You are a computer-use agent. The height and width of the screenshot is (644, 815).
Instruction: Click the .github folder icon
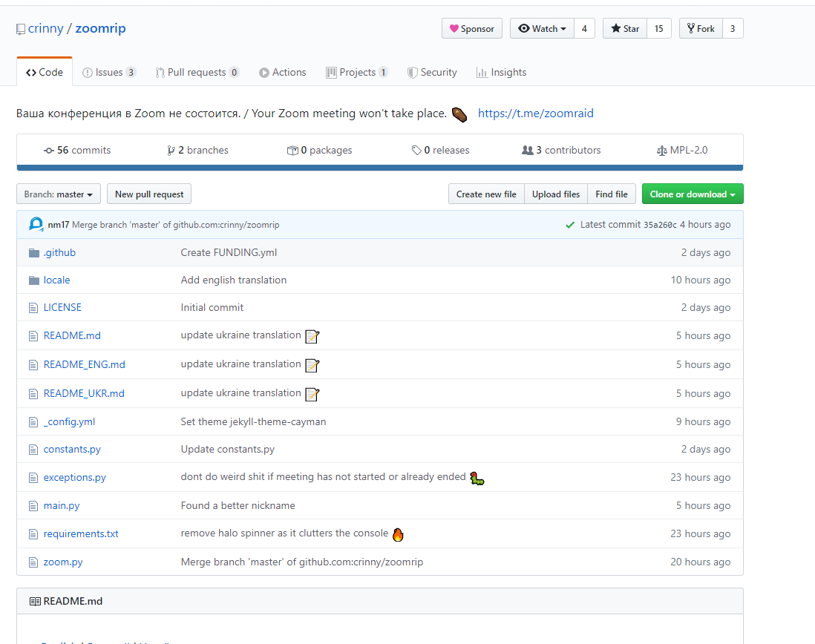(33, 253)
